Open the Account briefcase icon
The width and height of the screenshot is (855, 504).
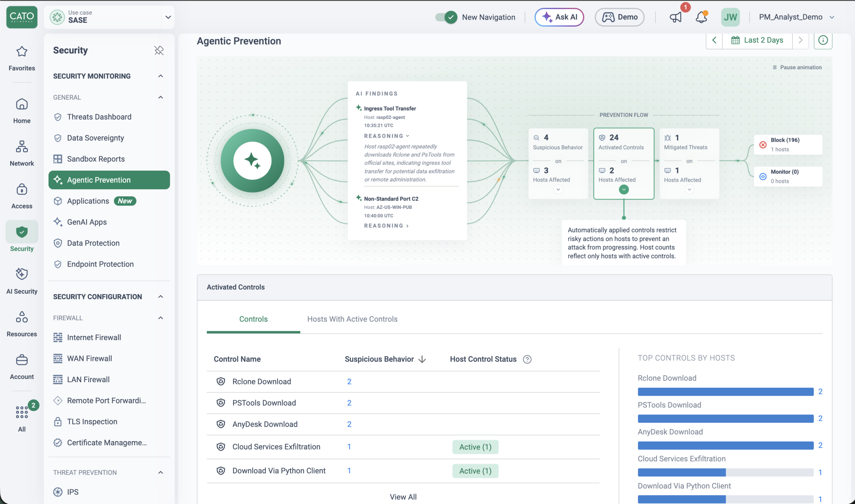(22, 360)
